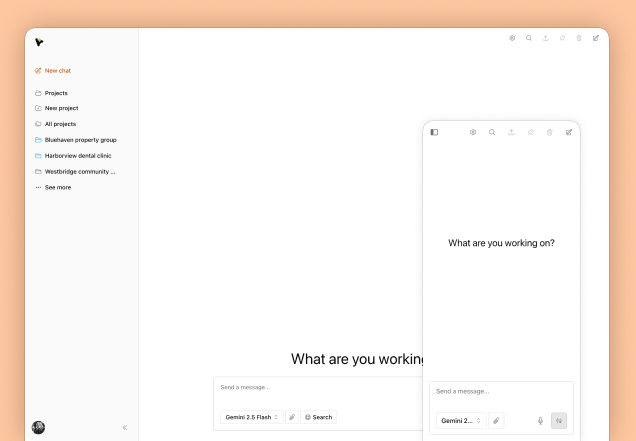Pin the chat using main toolbar pin icon
The width and height of the screenshot is (636, 441).
tap(562, 38)
